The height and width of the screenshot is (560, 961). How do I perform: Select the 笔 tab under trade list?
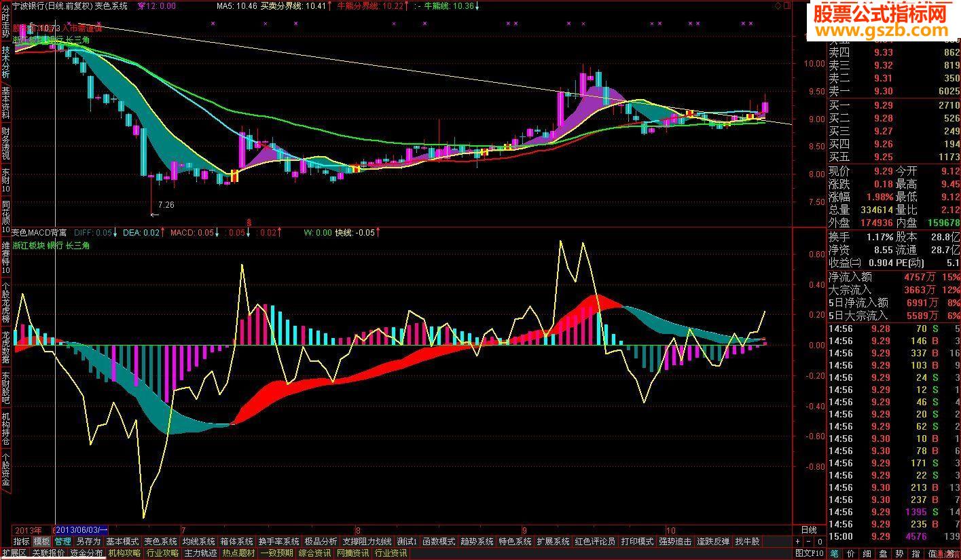click(834, 553)
